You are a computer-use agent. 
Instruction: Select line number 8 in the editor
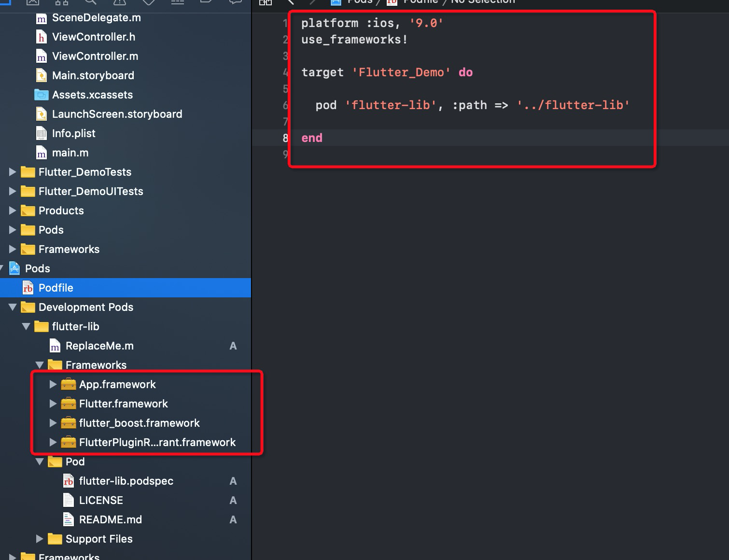(284, 138)
